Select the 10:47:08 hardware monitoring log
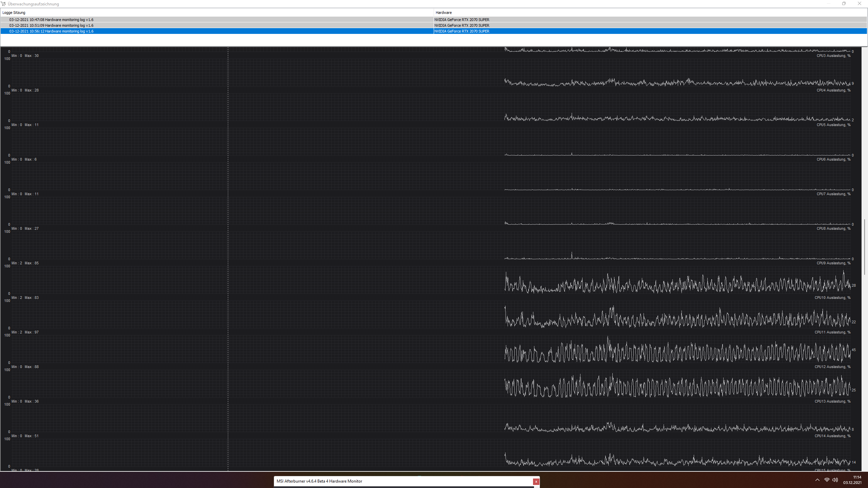Image resolution: width=868 pixels, height=488 pixels. click(x=51, y=20)
